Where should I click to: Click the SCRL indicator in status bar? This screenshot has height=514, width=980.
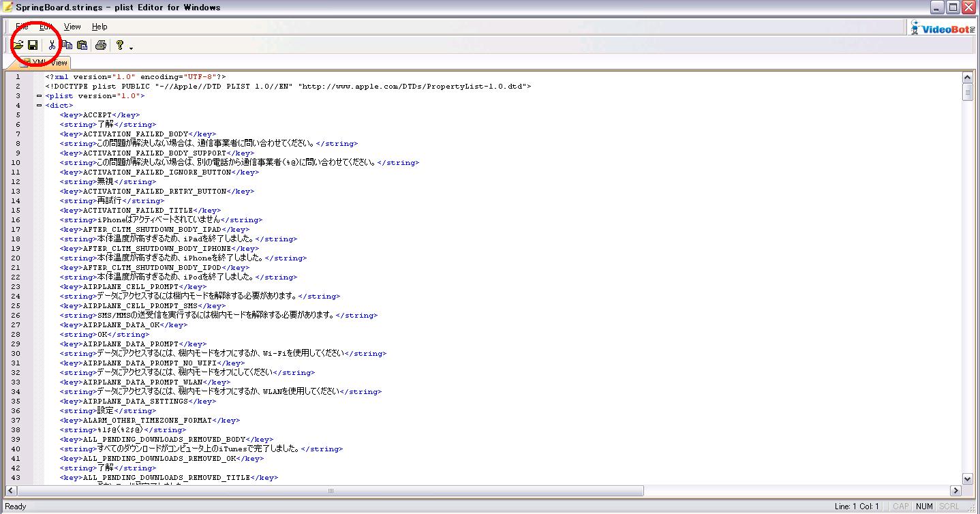click(x=949, y=507)
